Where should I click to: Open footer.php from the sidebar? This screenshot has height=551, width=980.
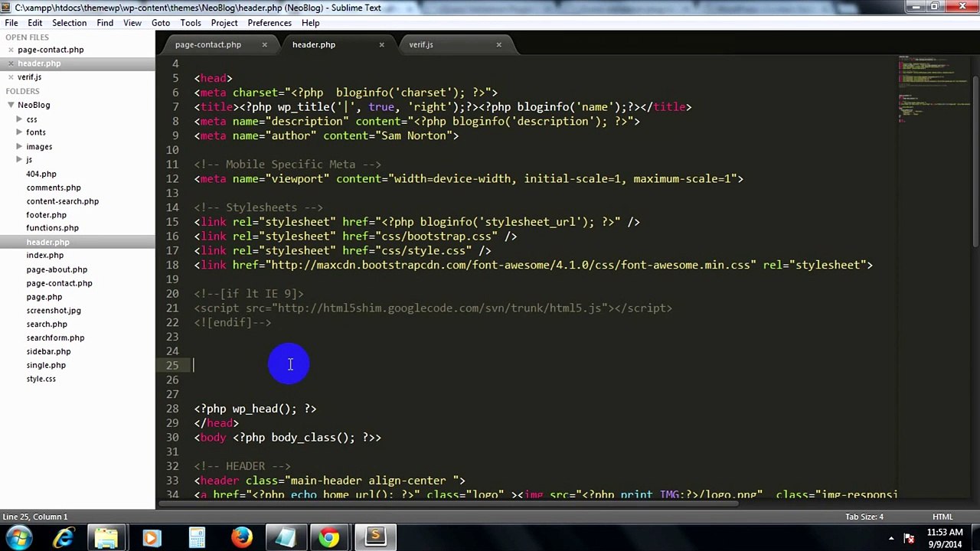point(47,215)
